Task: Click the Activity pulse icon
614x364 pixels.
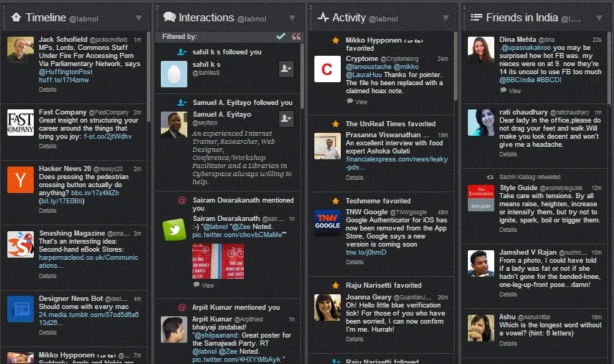Action: point(323,17)
